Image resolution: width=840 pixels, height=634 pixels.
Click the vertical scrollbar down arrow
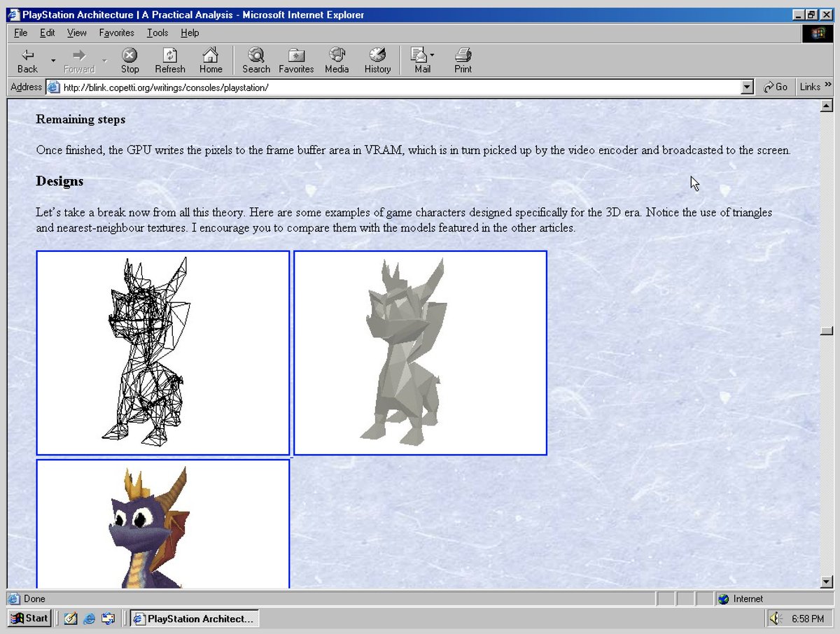click(x=826, y=582)
